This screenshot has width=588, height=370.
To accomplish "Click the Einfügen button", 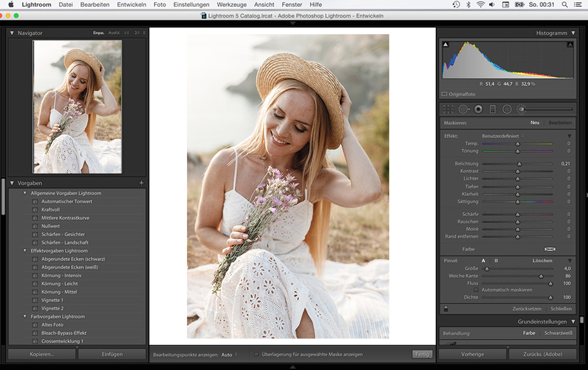I will click(x=112, y=354).
